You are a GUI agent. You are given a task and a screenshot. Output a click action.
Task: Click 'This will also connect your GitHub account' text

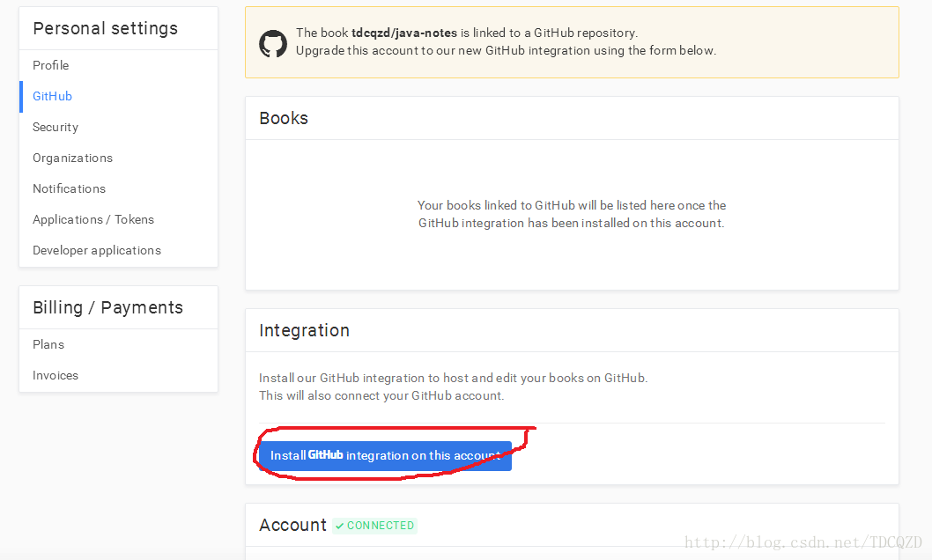point(381,396)
